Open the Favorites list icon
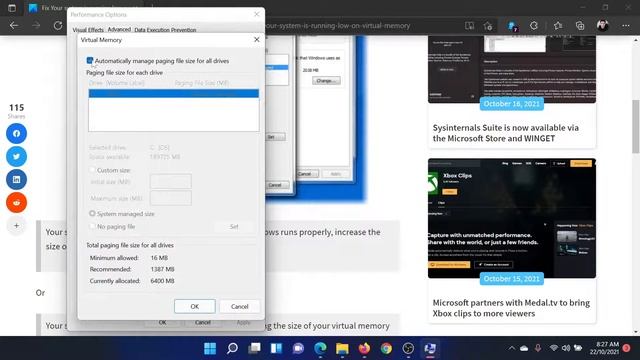 [558, 25]
